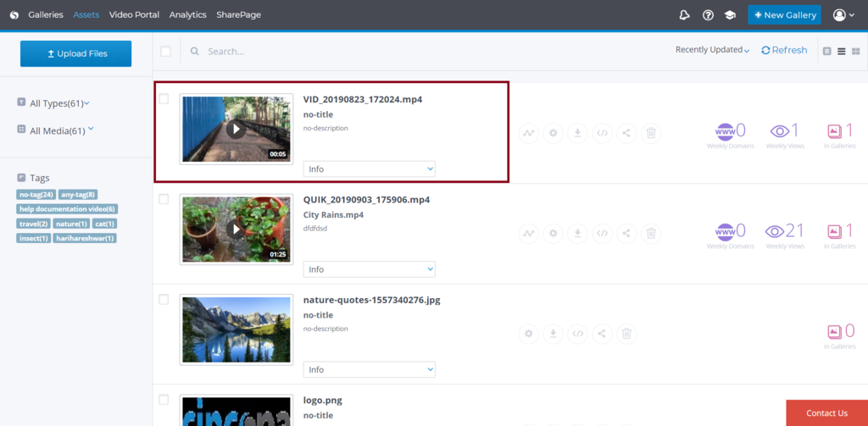
Task: Download the QUIK_20190903_175906.mp4 asset
Action: pos(577,233)
